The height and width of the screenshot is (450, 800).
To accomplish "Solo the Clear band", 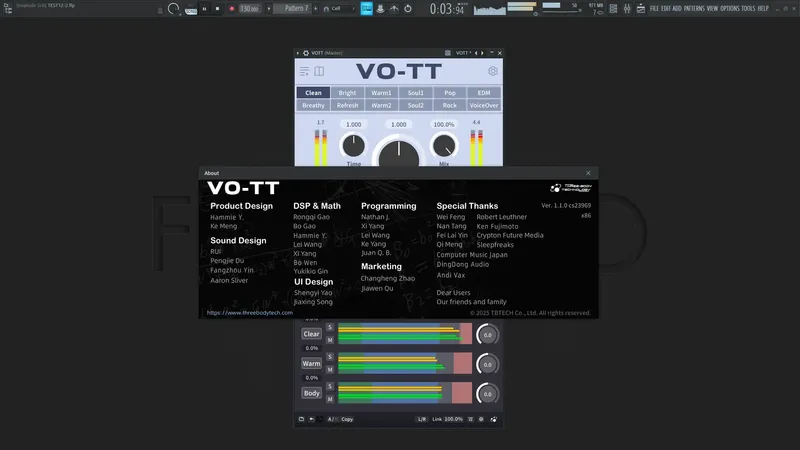I will (x=330, y=328).
